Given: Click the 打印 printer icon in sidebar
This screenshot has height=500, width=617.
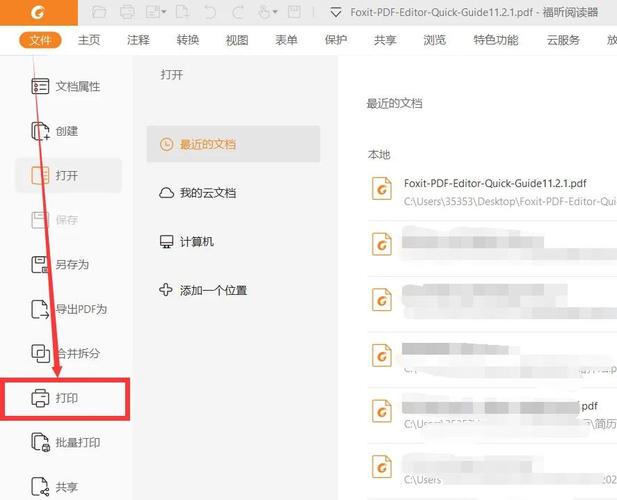Looking at the screenshot, I should pos(40,398).
